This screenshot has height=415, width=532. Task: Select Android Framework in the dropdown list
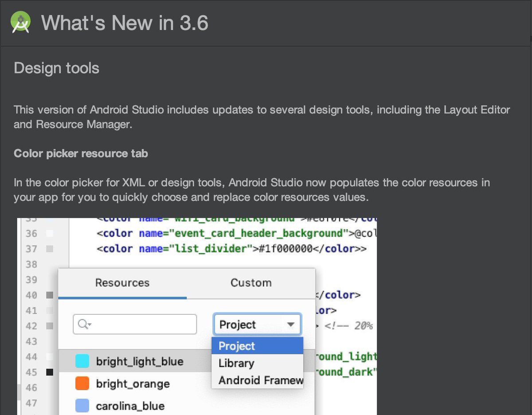[x=257, y=380]
